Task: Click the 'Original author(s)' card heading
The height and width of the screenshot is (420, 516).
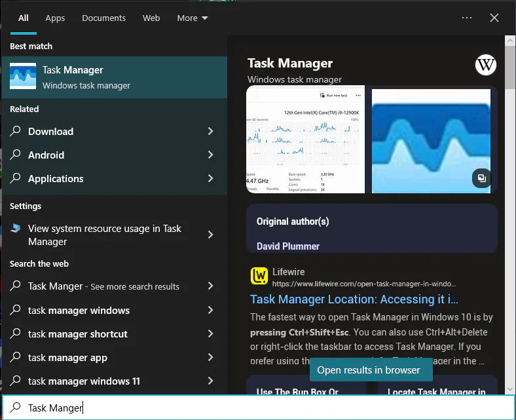Action: tap(293, 221)
